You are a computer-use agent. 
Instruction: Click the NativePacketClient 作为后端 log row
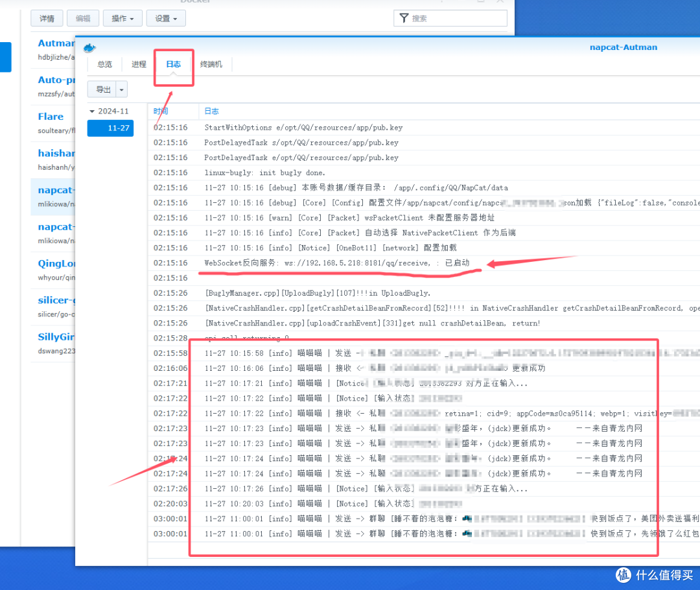424,233
